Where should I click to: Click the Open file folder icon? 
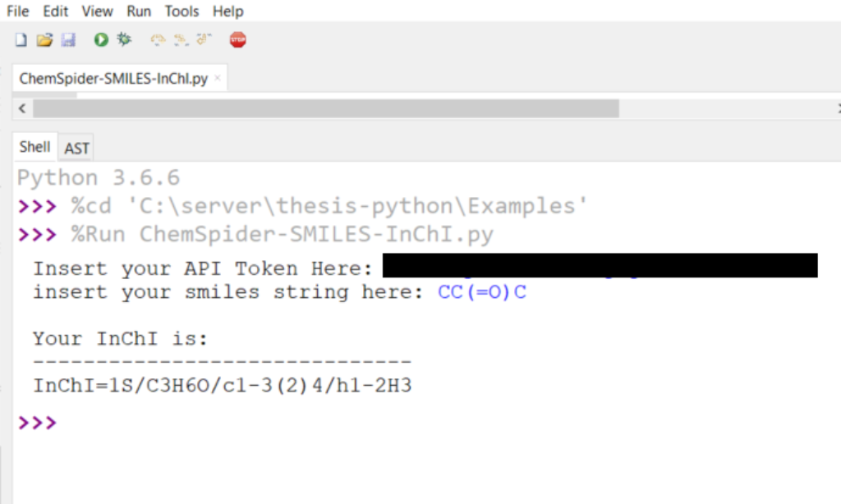(44, 39)
